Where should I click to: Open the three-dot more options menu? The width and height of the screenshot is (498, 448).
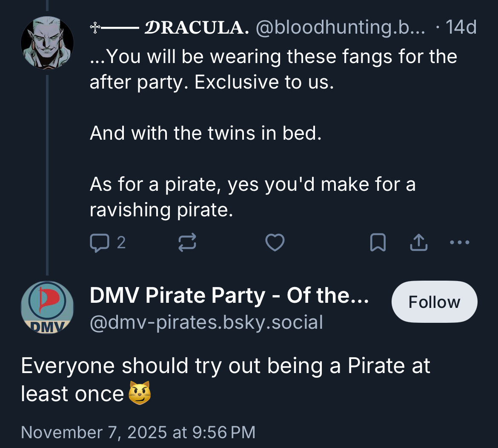click(460, 243)
